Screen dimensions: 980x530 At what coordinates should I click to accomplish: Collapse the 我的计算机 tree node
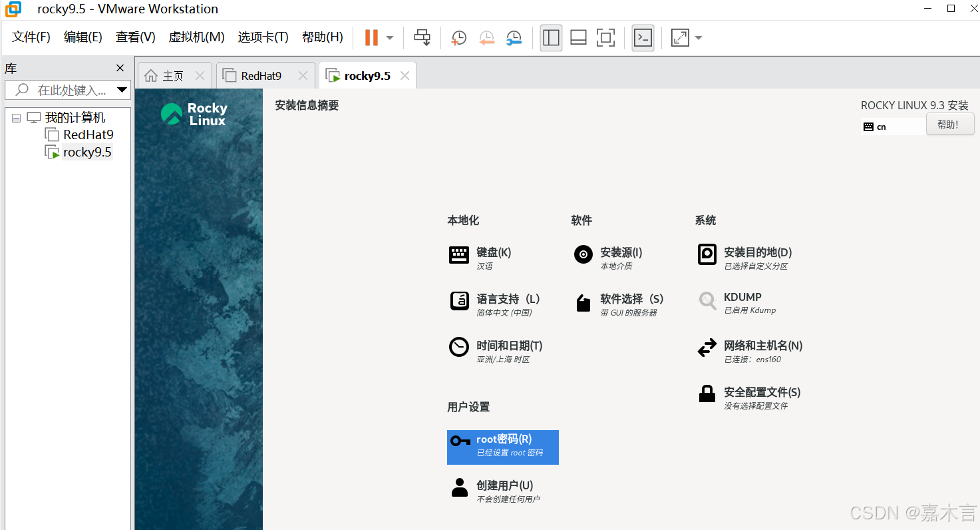coord(16,118)
